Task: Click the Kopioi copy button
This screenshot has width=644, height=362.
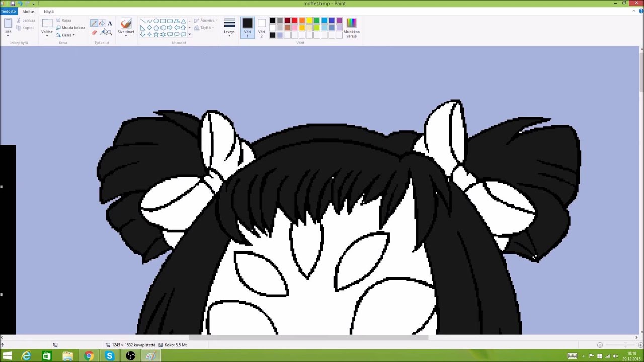Action: [25, 28]
